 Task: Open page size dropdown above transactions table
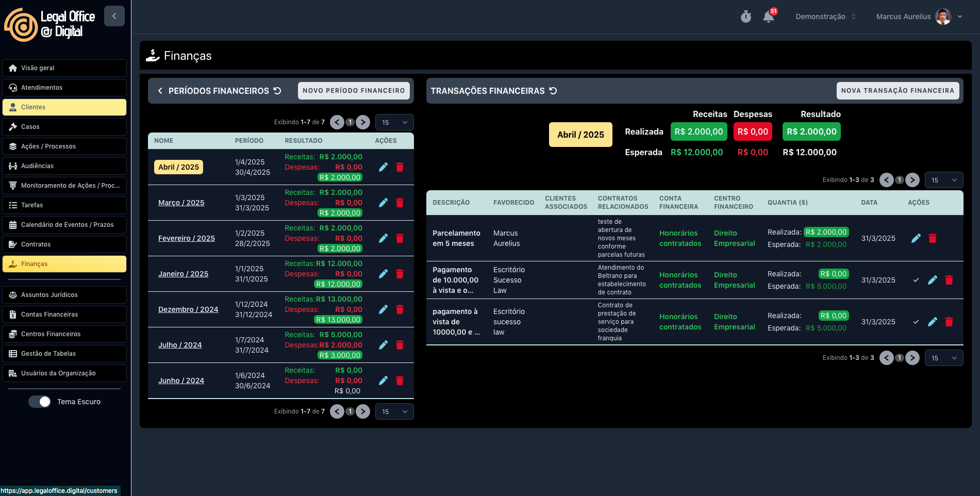(943, 180)
